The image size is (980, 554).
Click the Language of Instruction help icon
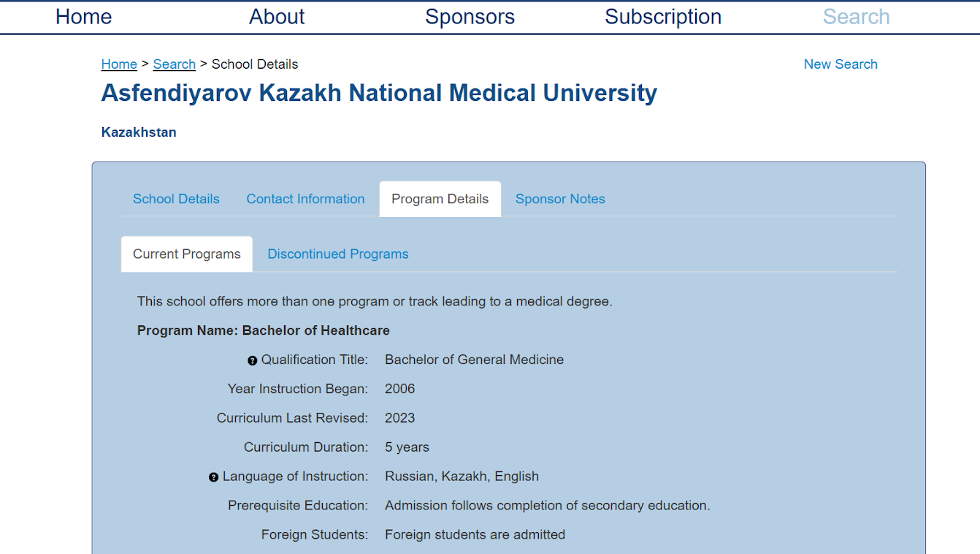click(213, 477)
